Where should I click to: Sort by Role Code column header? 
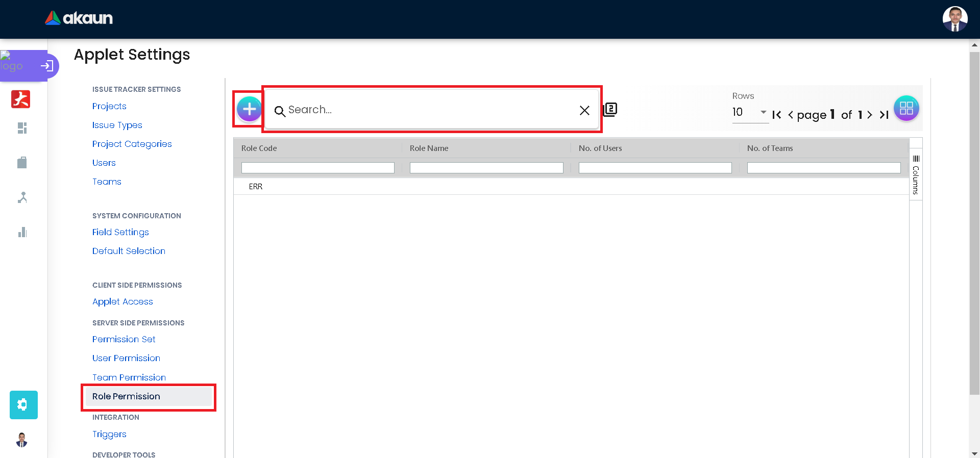259,148
